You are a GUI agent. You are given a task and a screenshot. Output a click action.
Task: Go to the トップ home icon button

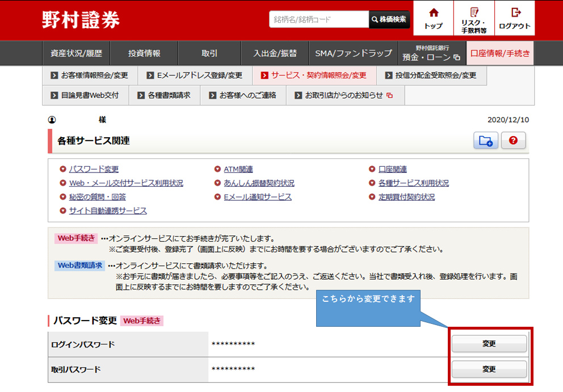click(x=434, y=18)
